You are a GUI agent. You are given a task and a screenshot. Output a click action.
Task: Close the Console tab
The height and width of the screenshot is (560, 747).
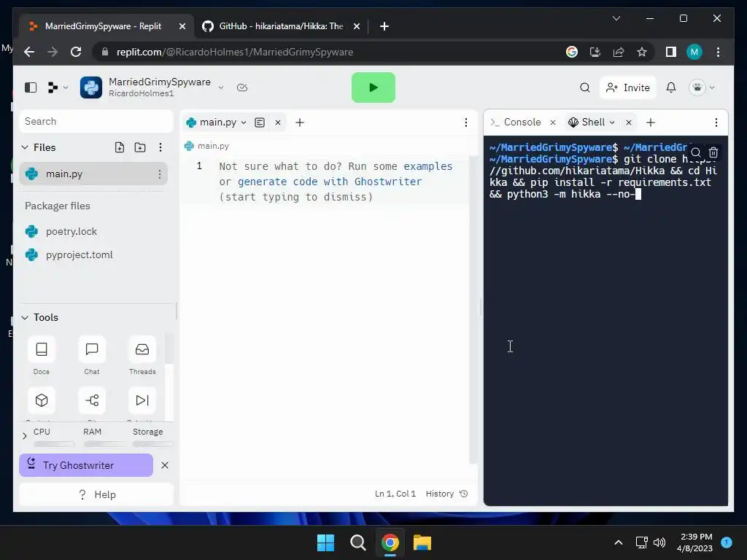tap(553, 122)
